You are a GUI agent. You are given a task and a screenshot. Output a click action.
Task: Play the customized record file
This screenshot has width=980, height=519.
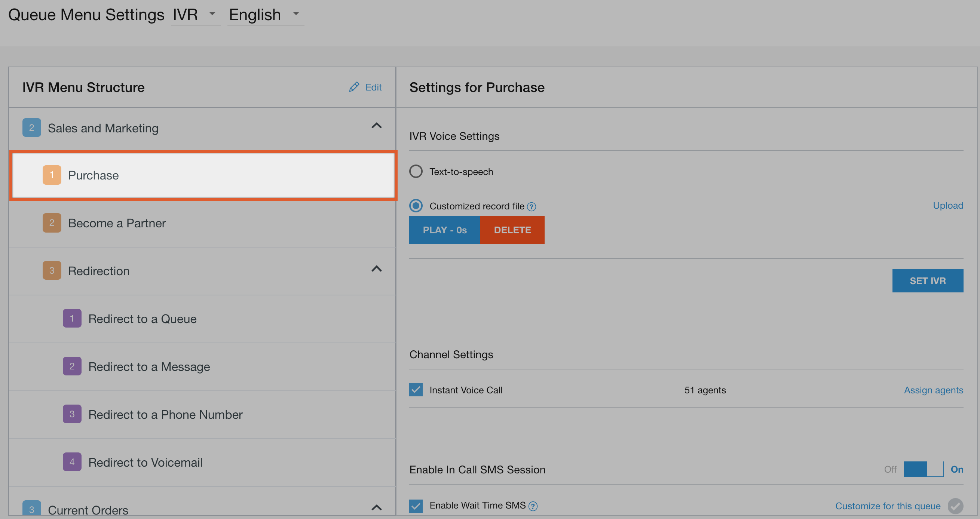444,230
